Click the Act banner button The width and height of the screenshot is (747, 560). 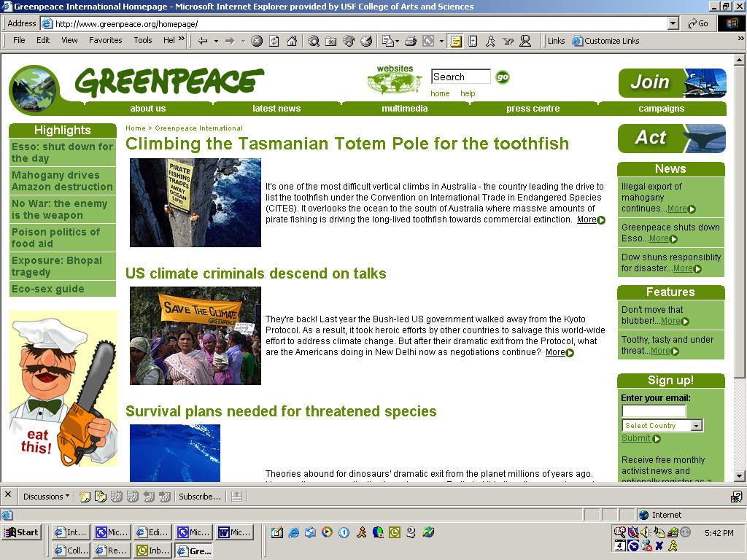click(x=672, y=138)
